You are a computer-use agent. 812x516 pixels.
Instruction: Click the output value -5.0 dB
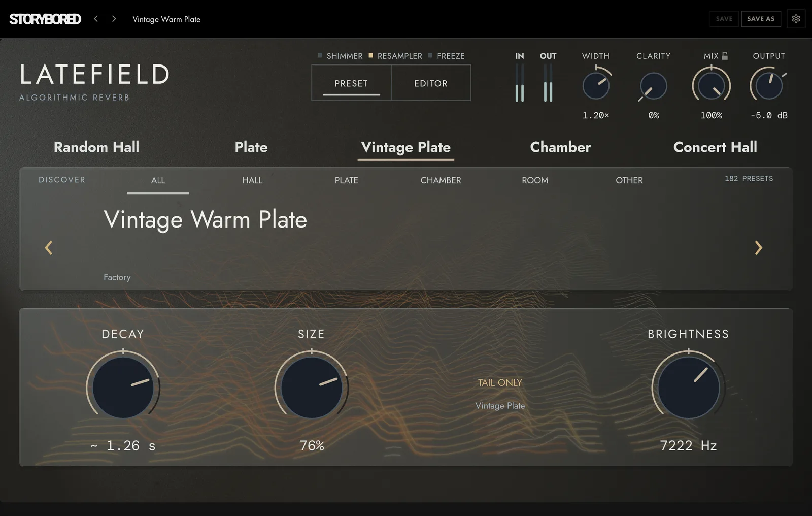click(x=769, y=116)
